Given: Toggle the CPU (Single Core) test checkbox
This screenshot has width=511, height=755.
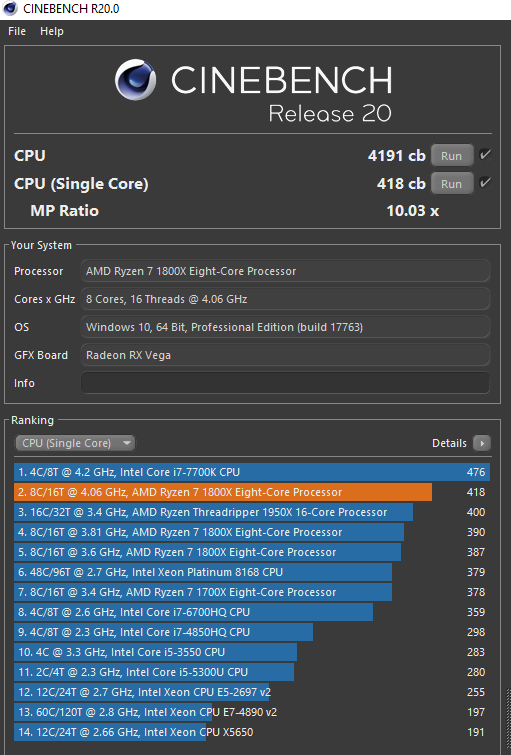Looking at the screenshot, I should click(x=485, y=183).
